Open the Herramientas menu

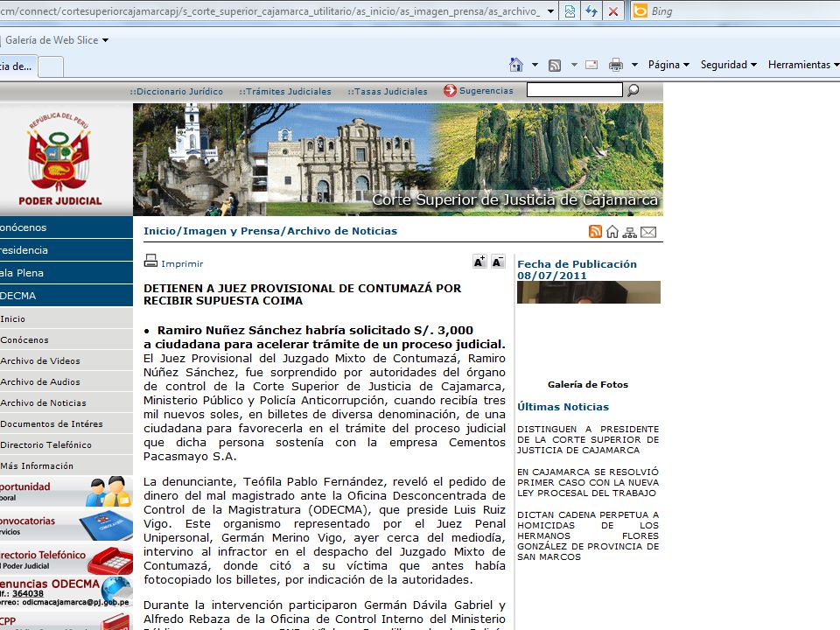point(803,65)
